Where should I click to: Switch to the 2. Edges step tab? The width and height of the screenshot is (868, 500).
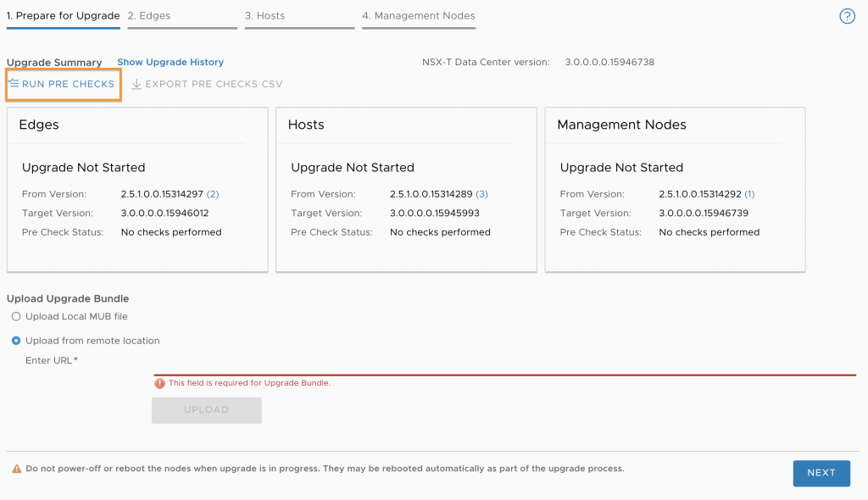pyautogui.click(x=182, y=16)
